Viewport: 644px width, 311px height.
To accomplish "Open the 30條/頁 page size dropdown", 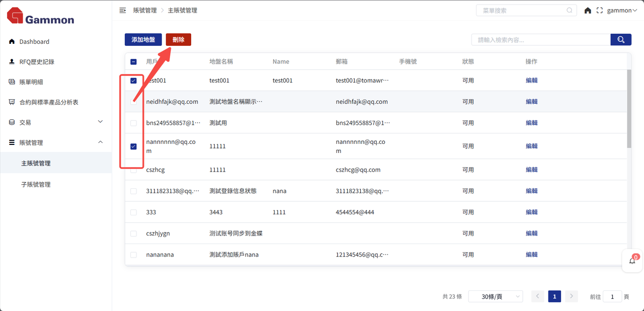I will tap(495, 296).
